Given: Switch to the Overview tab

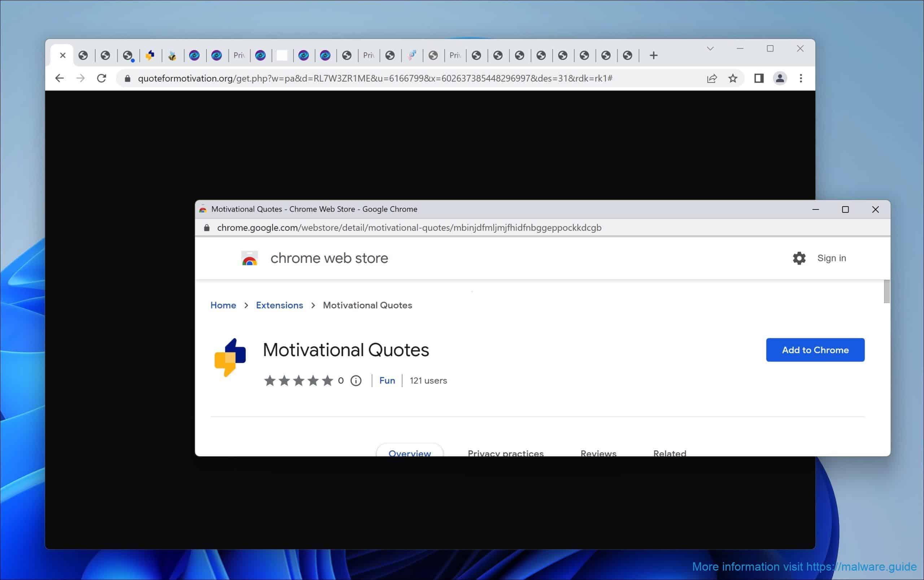Looking at the screenshot, I should [409, 452].
